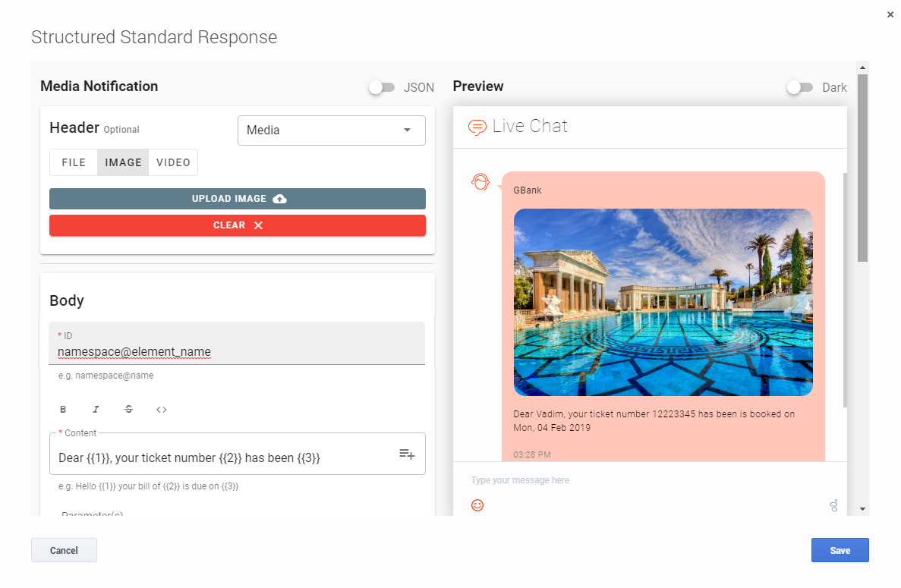Switch to the VIDEO header tab
The image size is (901, 588).
[x=173, y=162]
